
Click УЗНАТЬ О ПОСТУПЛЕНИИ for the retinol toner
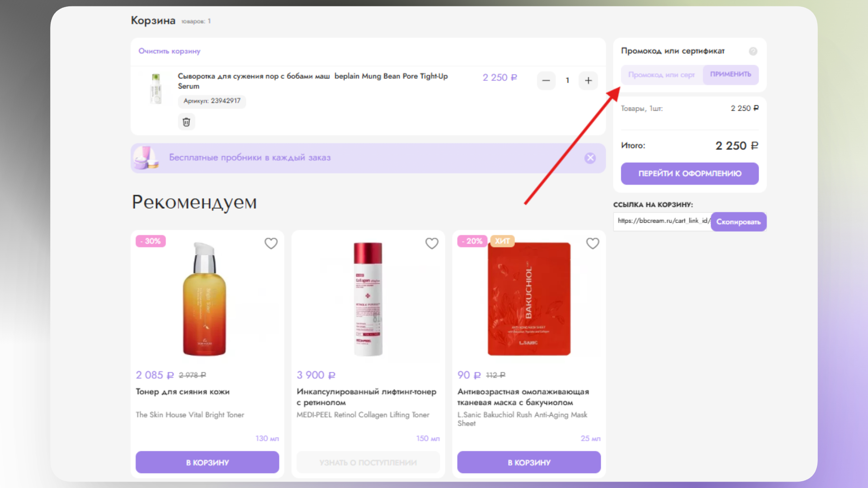pos(368,462)
